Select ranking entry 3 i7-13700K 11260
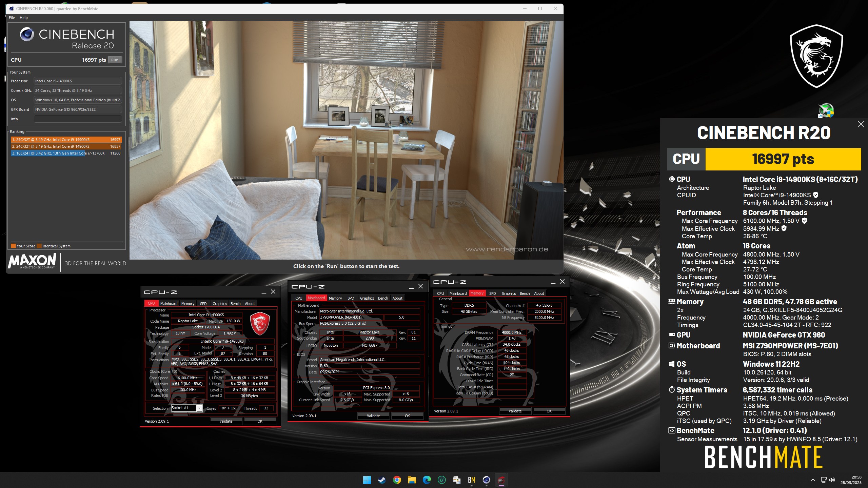The image size is (868, 488). (x=66, y=153)
